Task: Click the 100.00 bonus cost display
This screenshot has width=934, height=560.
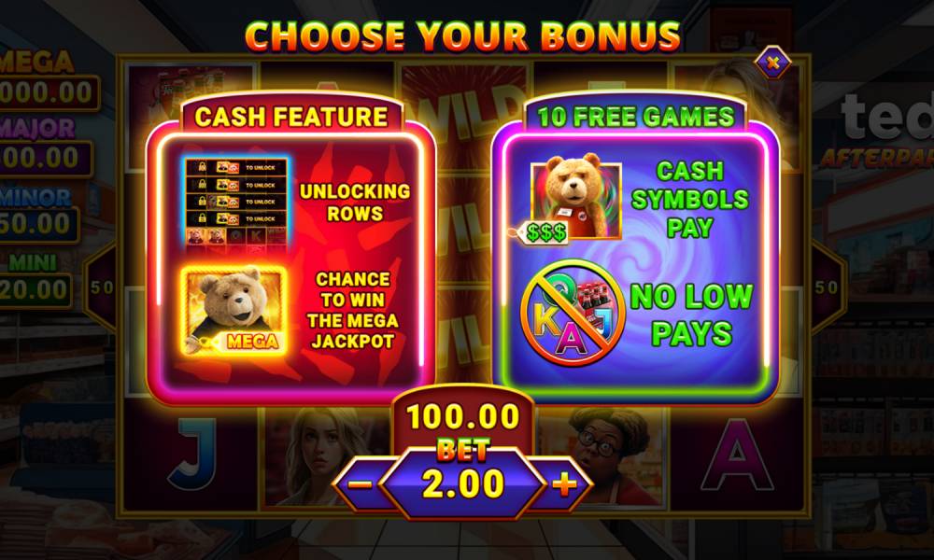Action: [463, 416]
